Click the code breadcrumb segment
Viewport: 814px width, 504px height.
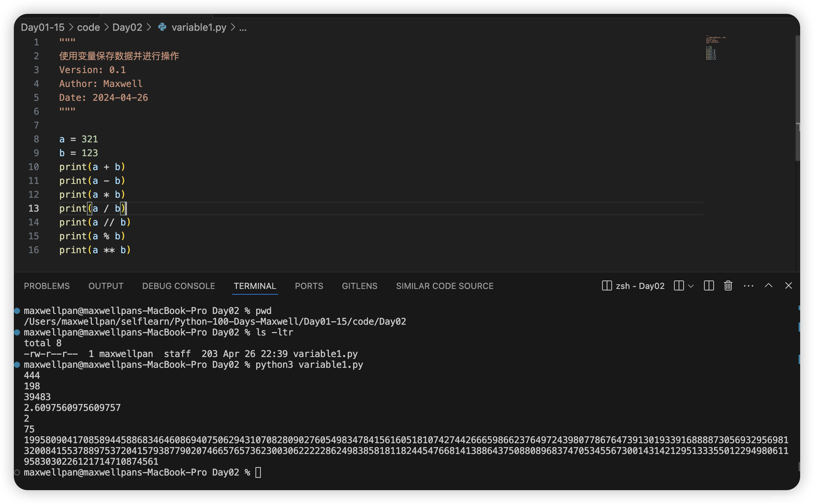88,27
